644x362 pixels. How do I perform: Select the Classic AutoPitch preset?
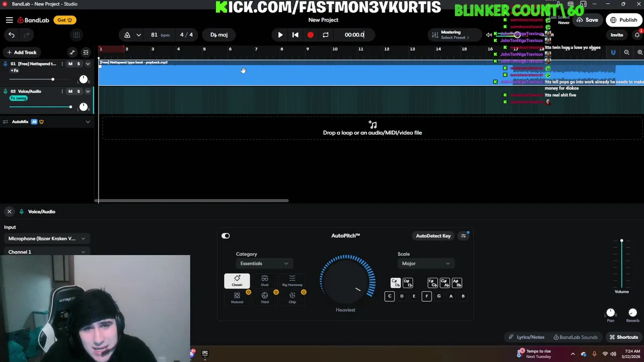pyautogui.click(x=237, y=281)
